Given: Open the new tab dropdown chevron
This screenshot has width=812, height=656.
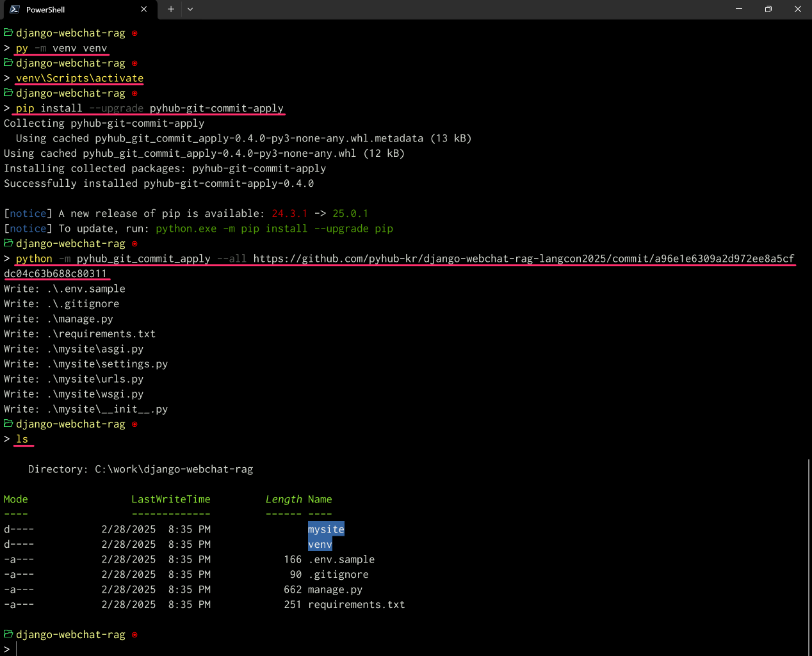Looking at the screenshot, I should pyautogui.click(x=189, y=9).
